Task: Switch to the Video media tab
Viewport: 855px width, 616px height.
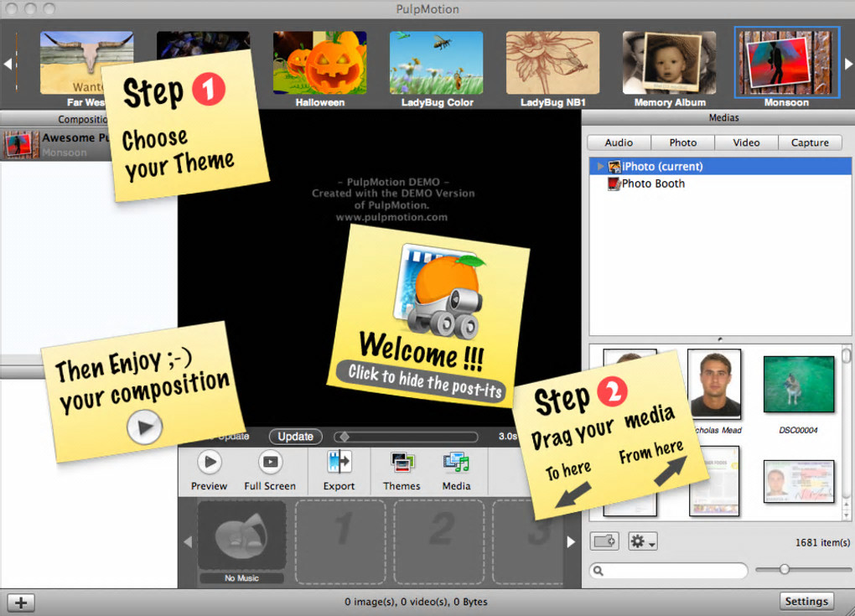Action: click(x=746, y=142)
